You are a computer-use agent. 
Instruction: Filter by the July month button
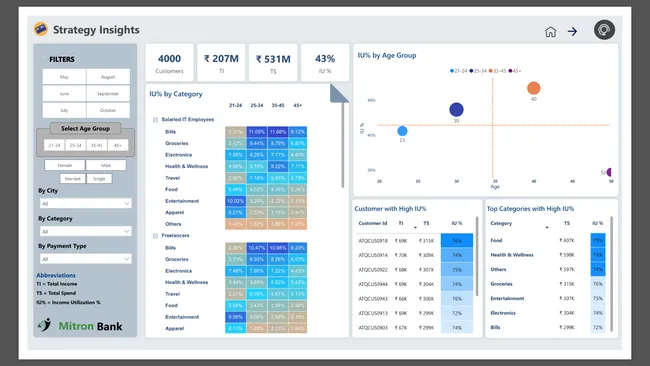tap(64, 110)
